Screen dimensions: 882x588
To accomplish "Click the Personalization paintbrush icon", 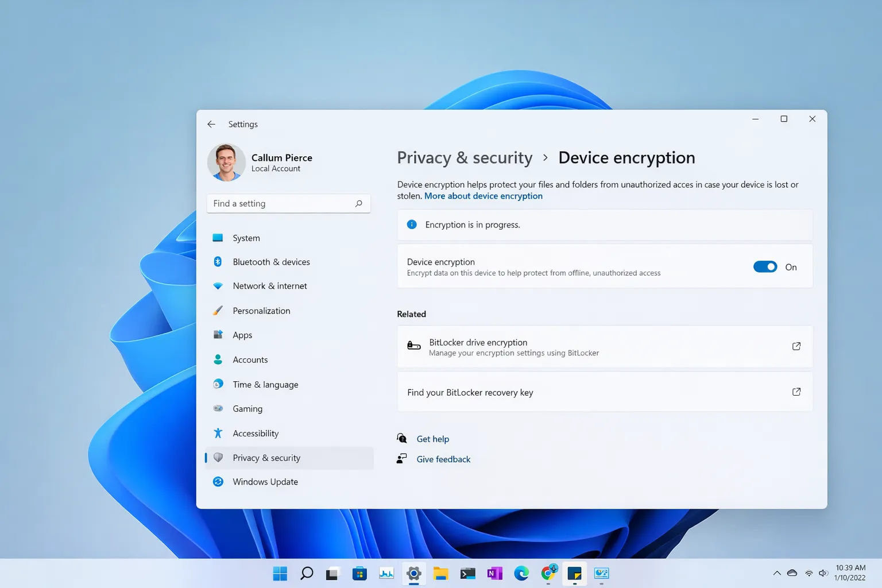I will click(x=218, y=310).
